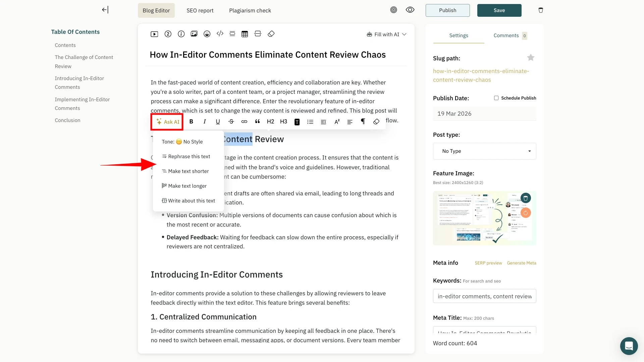
Task: Delete the post with the trash icon
Action: coord(541,10)
